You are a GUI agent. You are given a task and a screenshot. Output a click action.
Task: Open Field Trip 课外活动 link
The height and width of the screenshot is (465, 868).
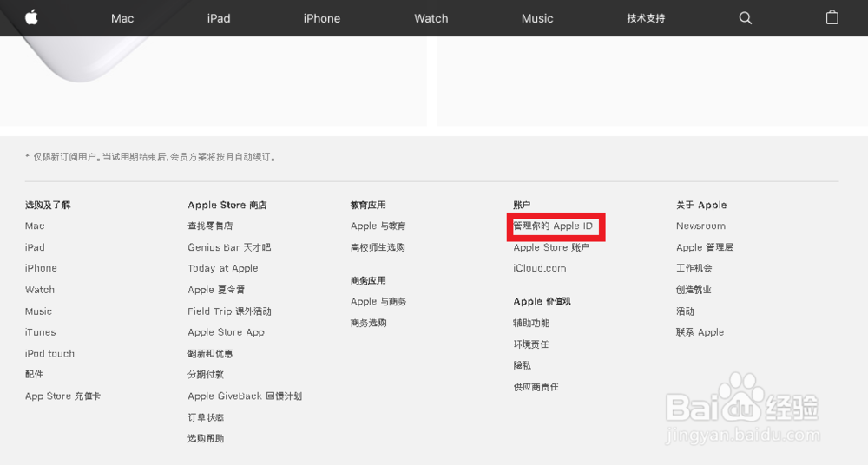tap(229, 311)
